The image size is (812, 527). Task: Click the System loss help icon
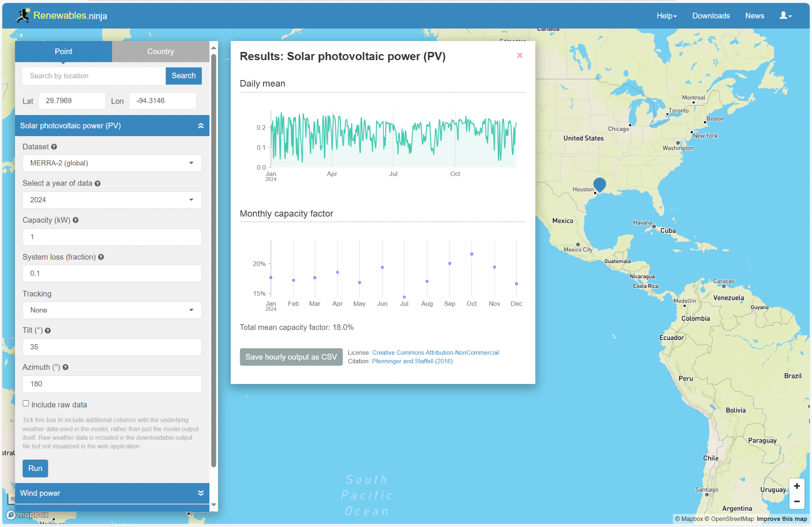[x=101, y=257]
